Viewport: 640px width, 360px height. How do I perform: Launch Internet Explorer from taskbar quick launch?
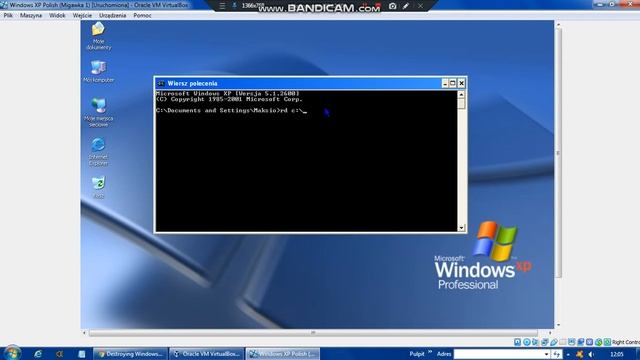click(x=38, y=354)
